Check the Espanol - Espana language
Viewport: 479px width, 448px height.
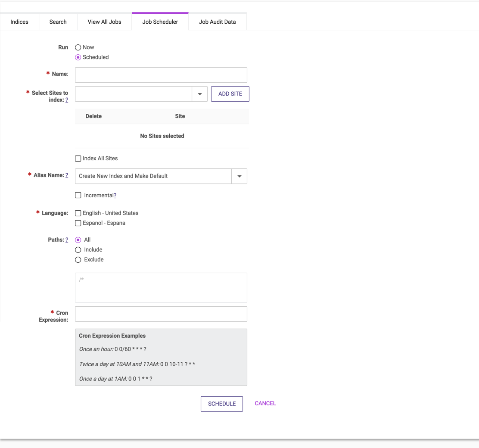78,223
